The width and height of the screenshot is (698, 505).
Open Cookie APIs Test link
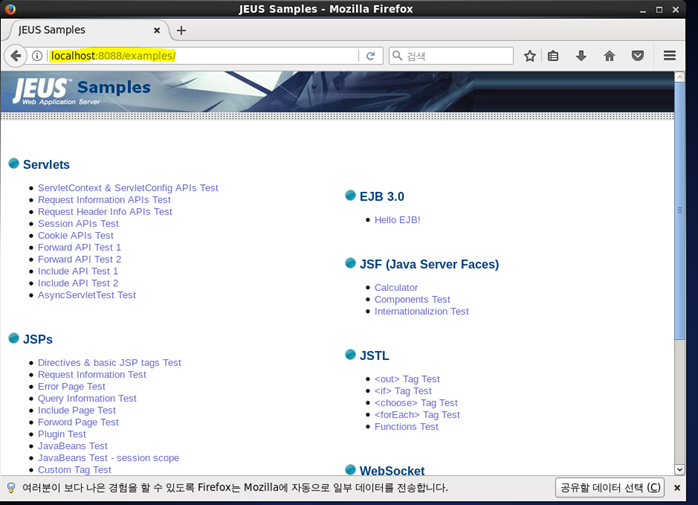pyautogui.click(x=76, y=236)
